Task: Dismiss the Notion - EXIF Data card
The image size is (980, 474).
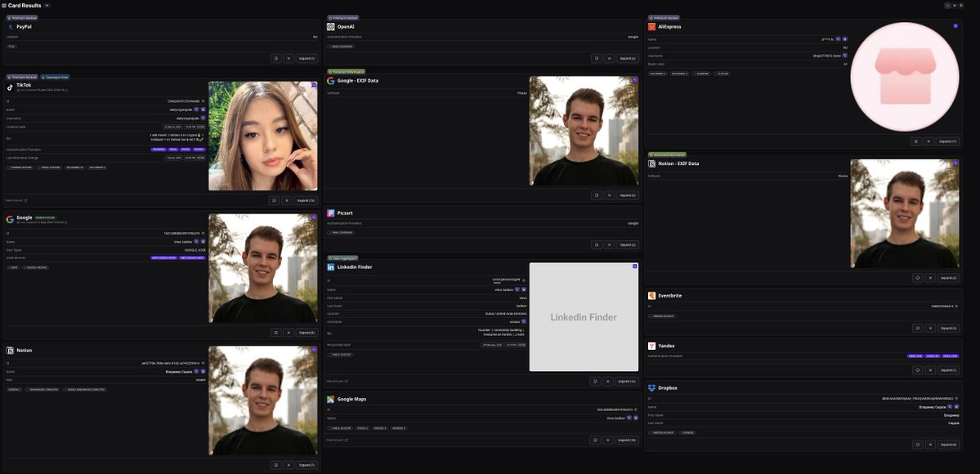Action: 931,278
